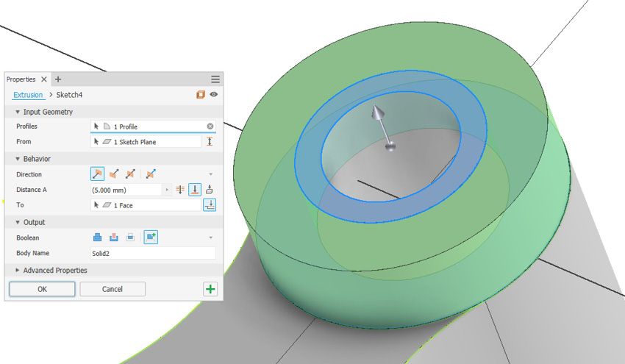Toggle the extend face icon beside To field
The height and width of the screenshot is (364, 625).
[210, 205]
